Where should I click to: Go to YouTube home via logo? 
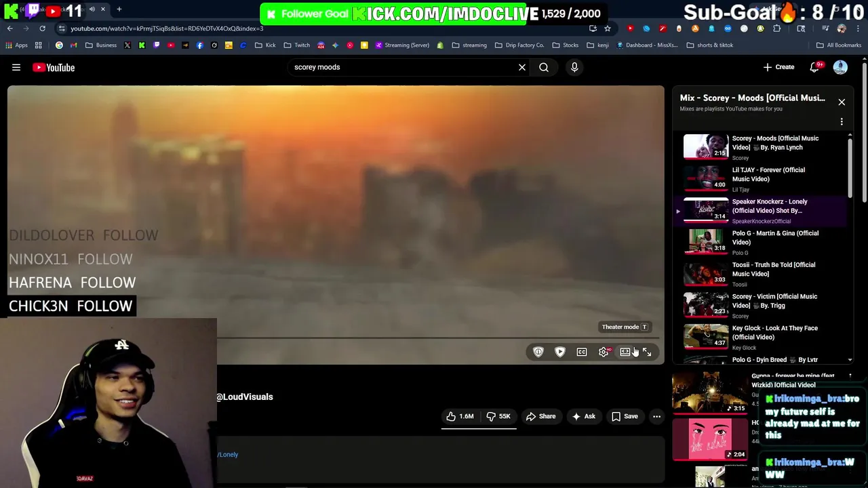pyautogui.click(x=53, y=67)
